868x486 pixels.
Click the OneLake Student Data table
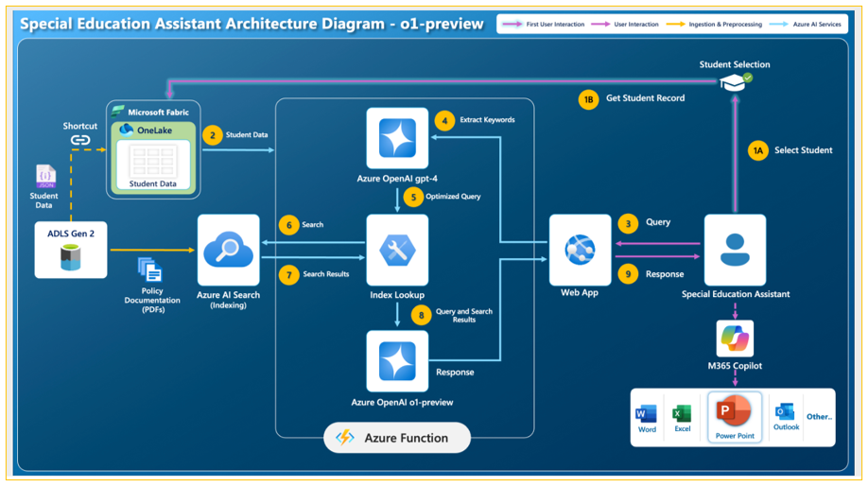pos(153,165)
